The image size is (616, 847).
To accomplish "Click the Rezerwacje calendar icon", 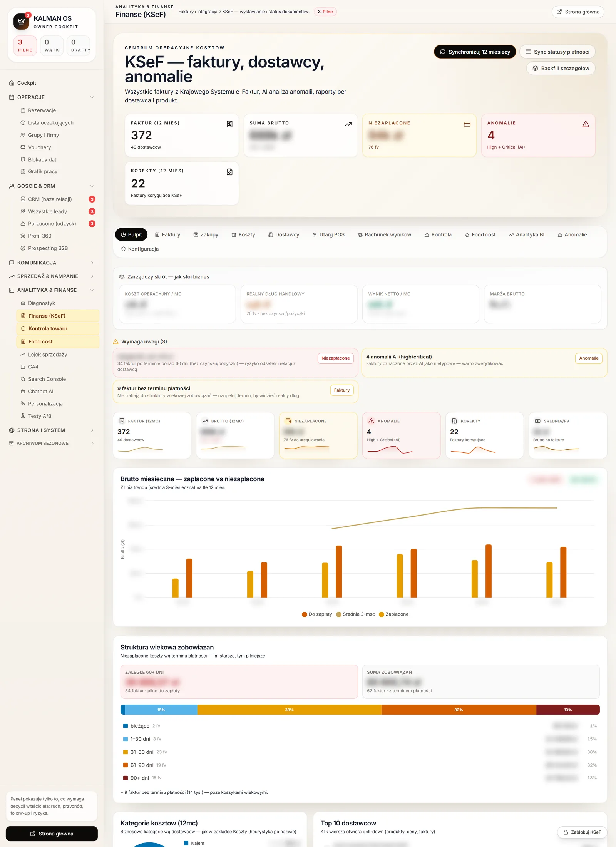I will click(x=23, y=110).
